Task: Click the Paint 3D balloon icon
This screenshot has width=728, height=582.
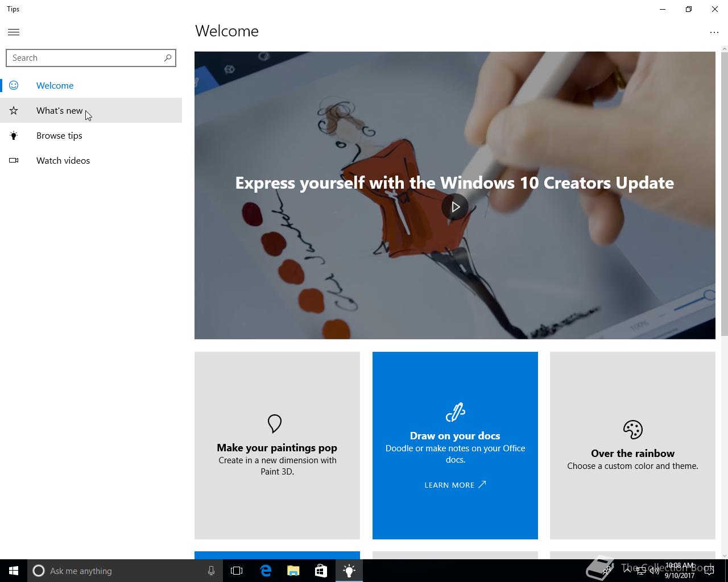Action: tap(275, 423)
